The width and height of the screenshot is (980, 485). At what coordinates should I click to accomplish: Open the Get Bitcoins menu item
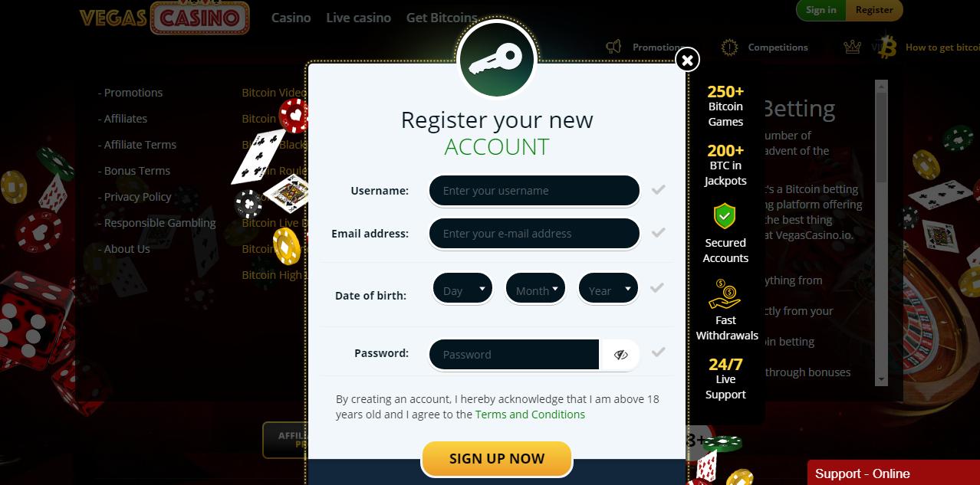[x=442, y=18]
